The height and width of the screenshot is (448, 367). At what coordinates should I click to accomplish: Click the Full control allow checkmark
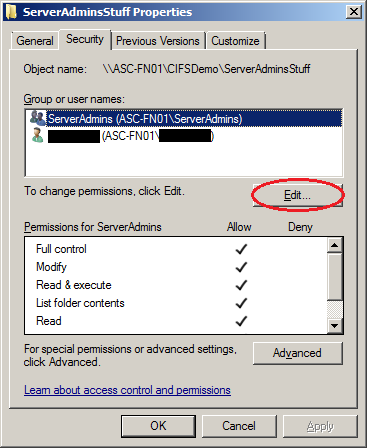click(x=241, y=249)
